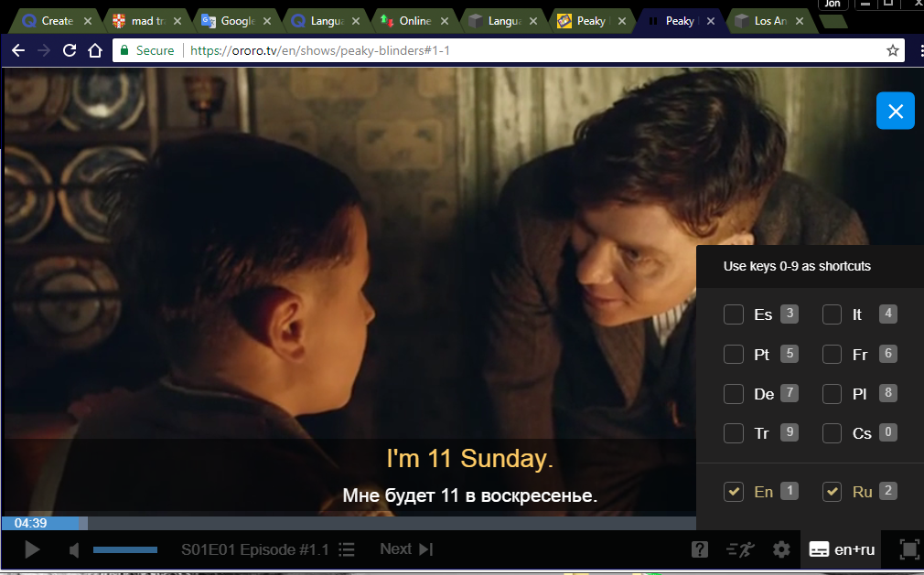Mute the player volume speaker icon
The height and width of the screenshot is (575, 924).
click(x=74, y=550)
